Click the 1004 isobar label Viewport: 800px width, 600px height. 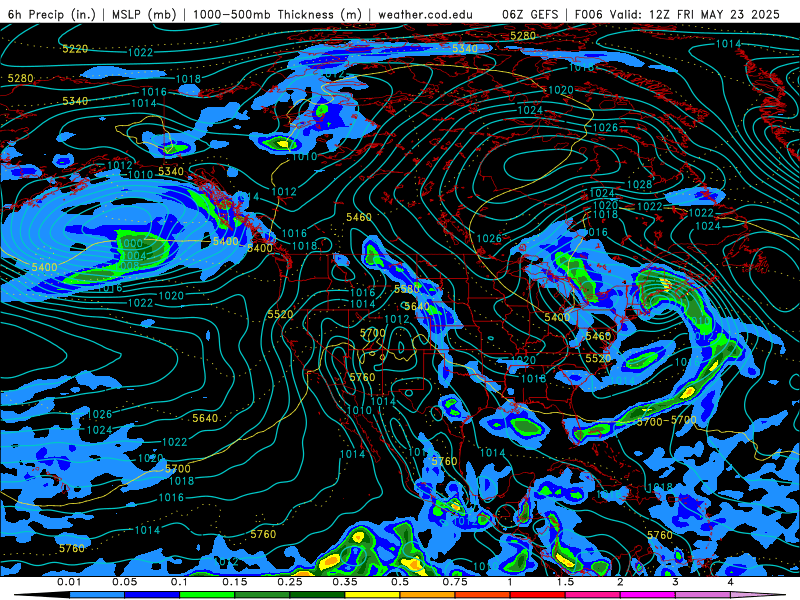pos(134,256)
